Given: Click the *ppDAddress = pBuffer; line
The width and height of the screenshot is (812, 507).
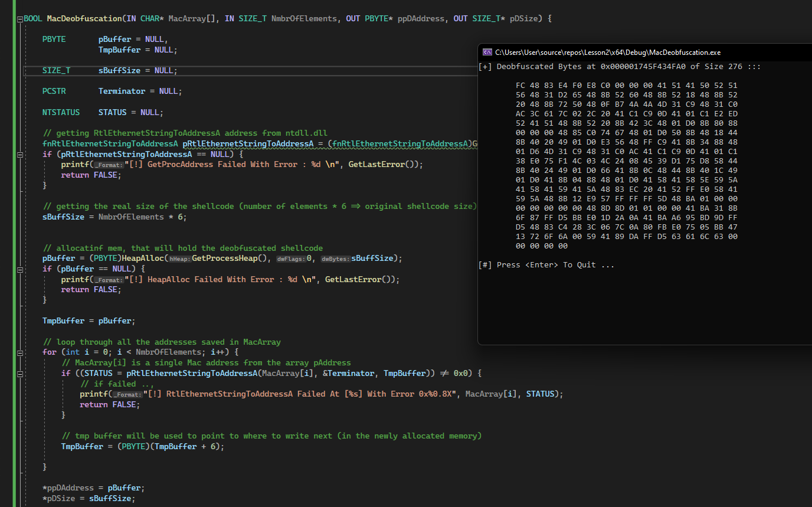Looking at the screenshot, I should [x=94, y=488].
